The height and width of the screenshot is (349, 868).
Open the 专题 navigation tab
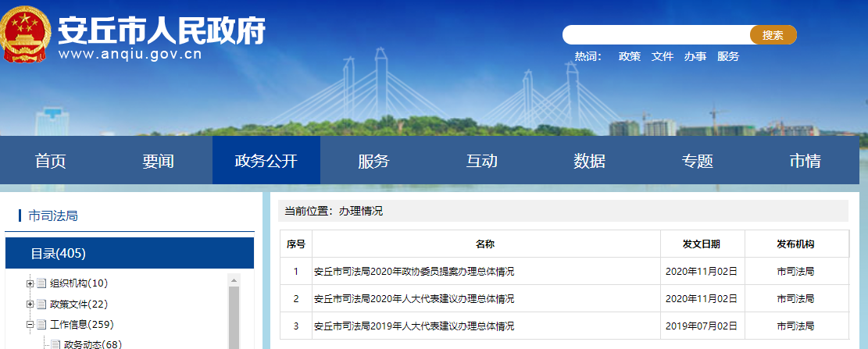tap(697, 160)
